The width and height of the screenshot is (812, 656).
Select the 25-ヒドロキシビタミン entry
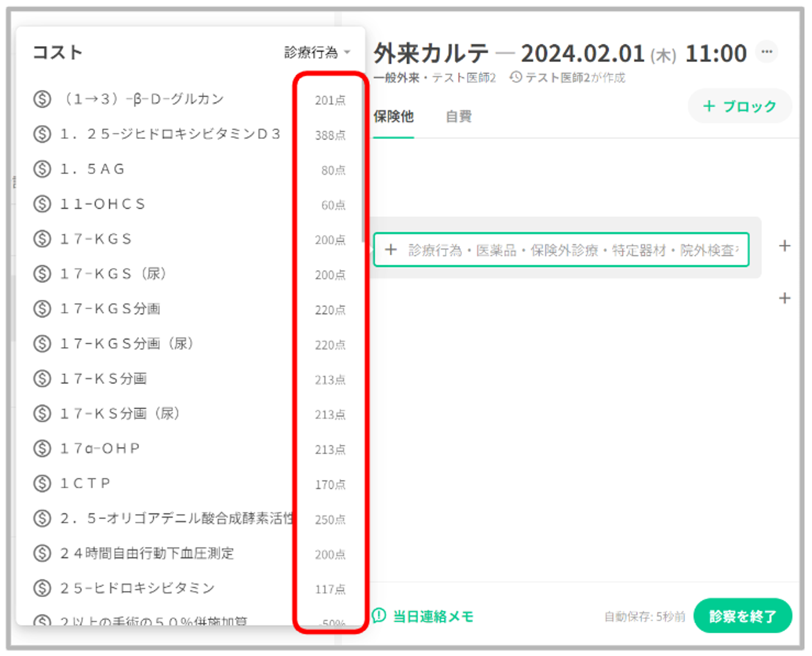[x=137, y=588]
